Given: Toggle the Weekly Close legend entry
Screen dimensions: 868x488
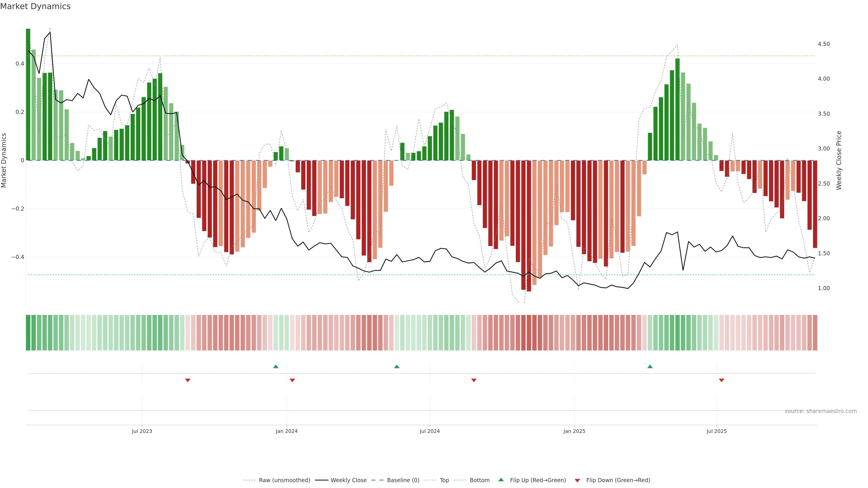Looking at the screenshot, I should 348,480.
